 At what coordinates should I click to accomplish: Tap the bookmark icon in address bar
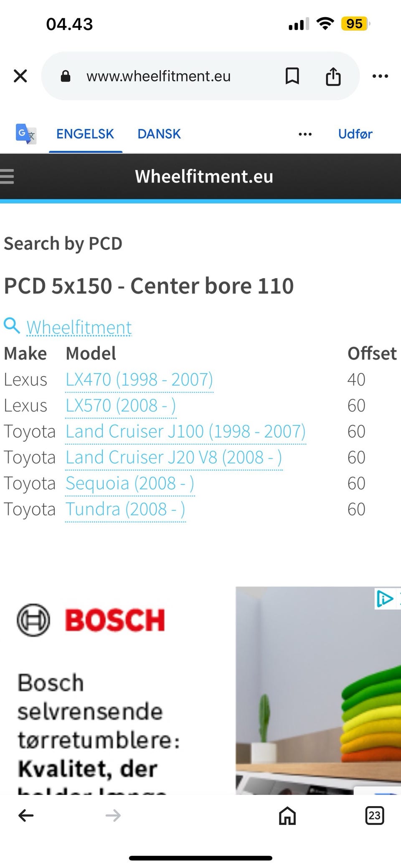(292, 76)
